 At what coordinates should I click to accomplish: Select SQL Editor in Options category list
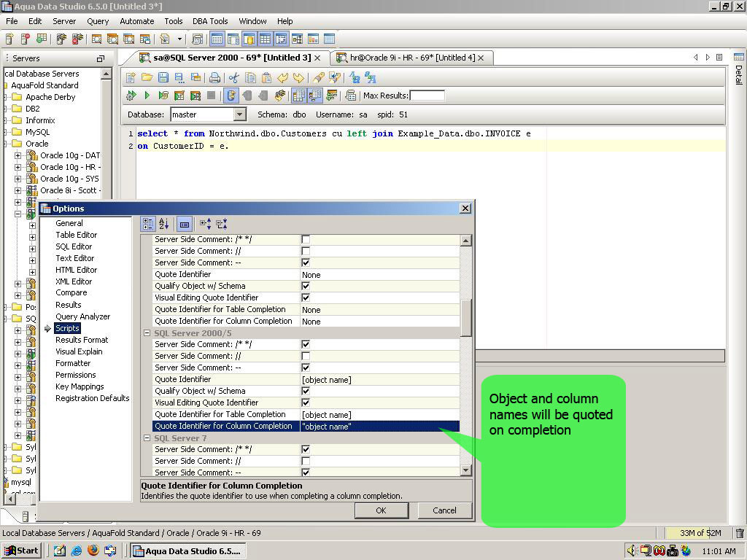74,246
